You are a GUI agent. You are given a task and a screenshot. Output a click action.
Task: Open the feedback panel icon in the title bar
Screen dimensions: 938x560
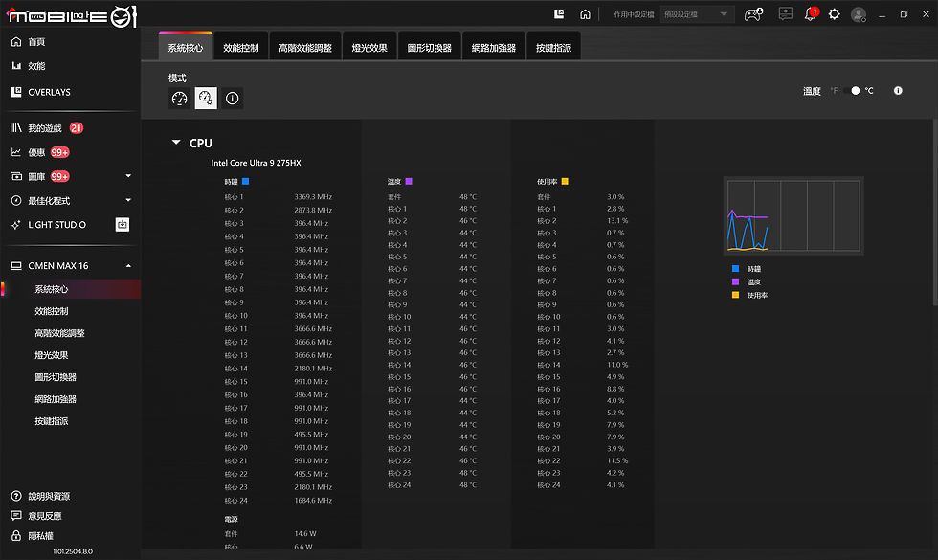[x=786, y=13]
